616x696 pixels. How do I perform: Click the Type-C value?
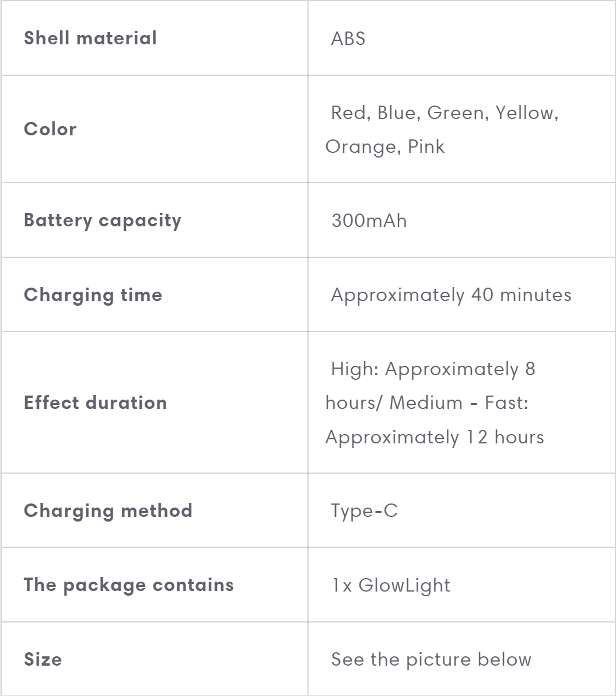(x=364, y=510)
